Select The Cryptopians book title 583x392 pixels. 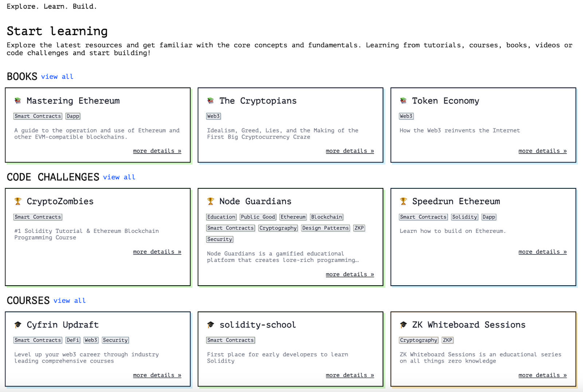258,101
